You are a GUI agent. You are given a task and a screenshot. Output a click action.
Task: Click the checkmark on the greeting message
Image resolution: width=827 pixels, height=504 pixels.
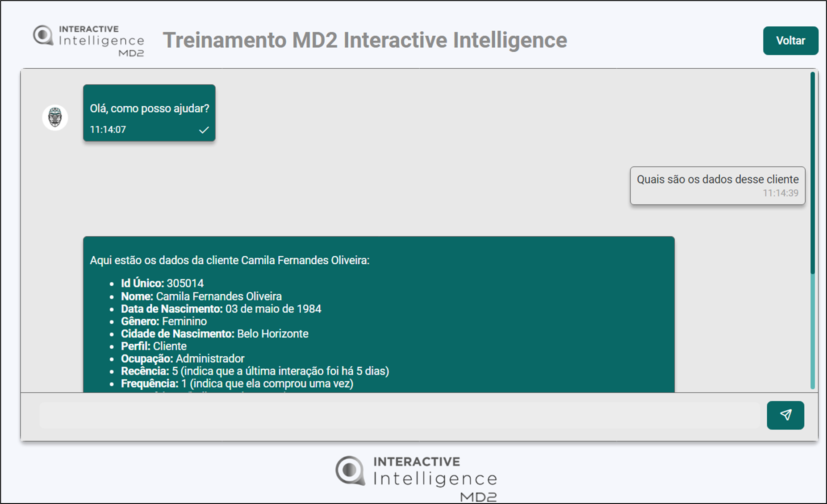204,130
